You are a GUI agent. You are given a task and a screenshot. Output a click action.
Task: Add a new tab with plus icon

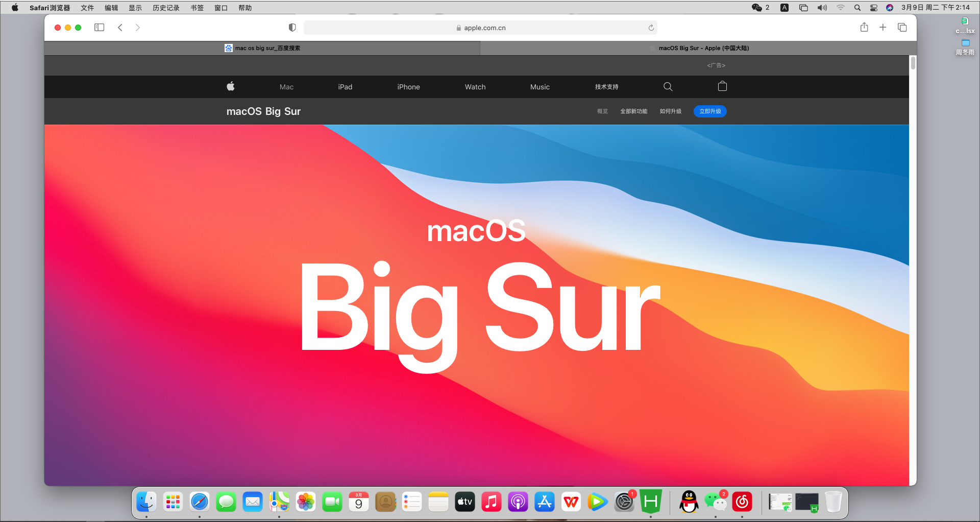click(x=883, y=27)
